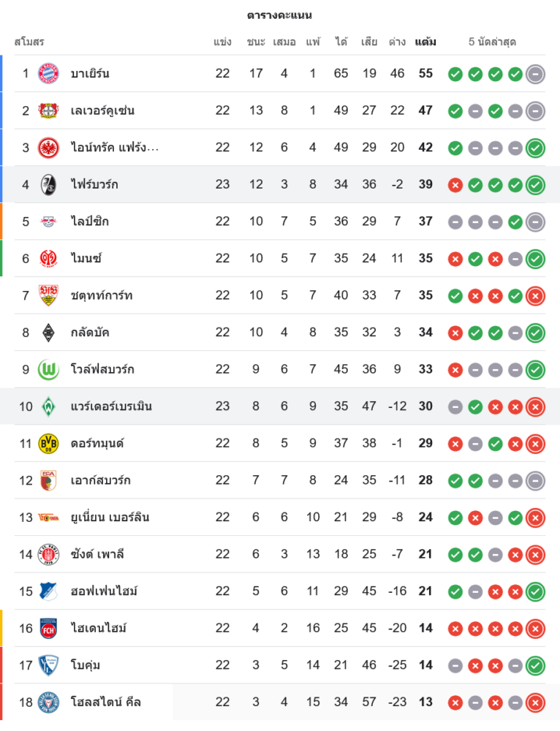560x731 pixels.
Task: Click the VfB Stuttgart club crest
Action: [x=48, y=295]
